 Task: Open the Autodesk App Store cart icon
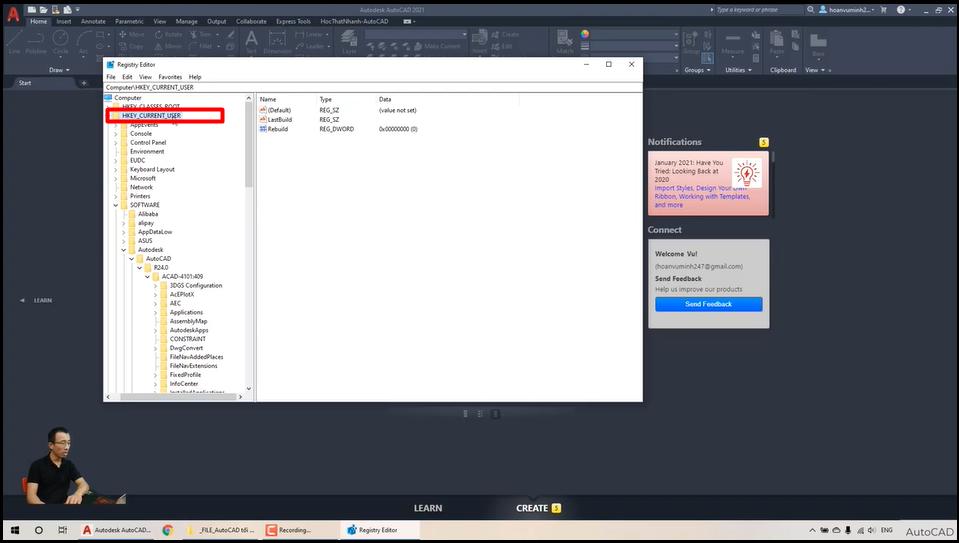click(884, 10)
